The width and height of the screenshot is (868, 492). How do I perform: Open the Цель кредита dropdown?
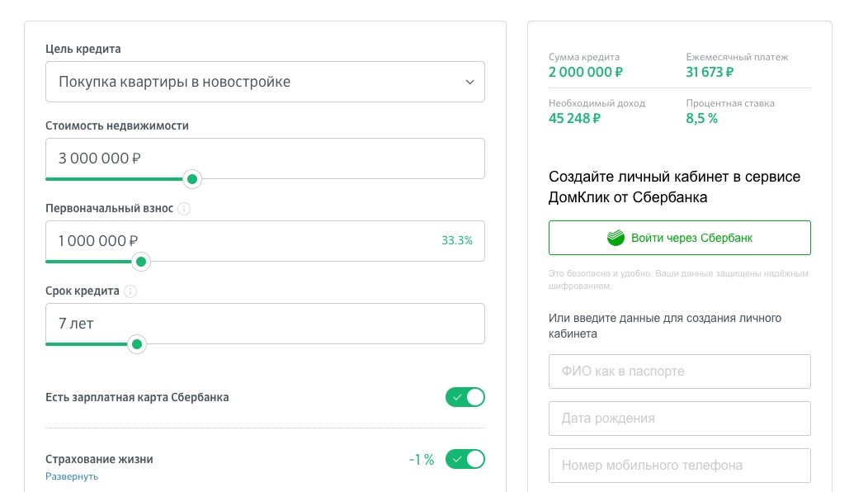265,82
